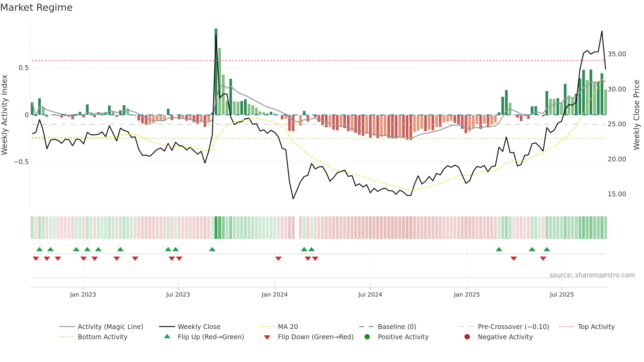Click the green Positive Activity circle icon

tap(367, 337)
